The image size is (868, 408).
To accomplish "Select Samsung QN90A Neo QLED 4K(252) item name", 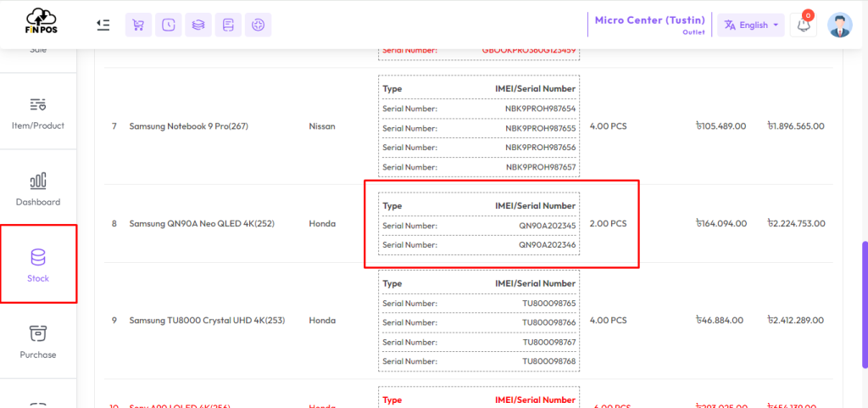I will (202, 224).
